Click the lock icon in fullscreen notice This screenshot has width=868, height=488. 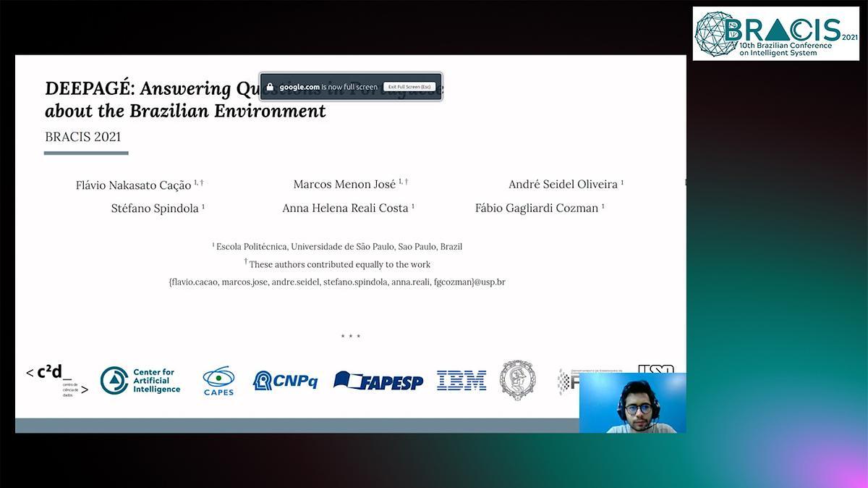point(271,87)
